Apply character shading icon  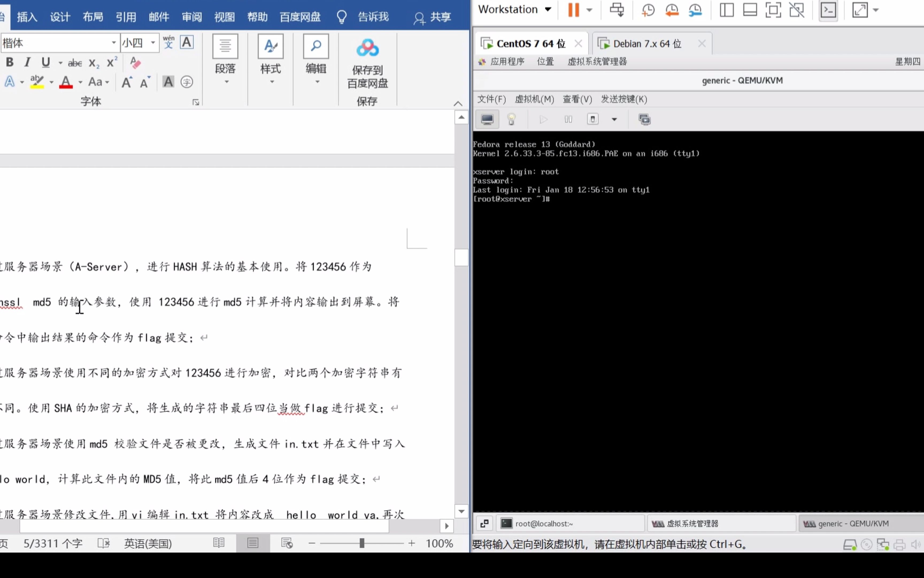[168, 81]
